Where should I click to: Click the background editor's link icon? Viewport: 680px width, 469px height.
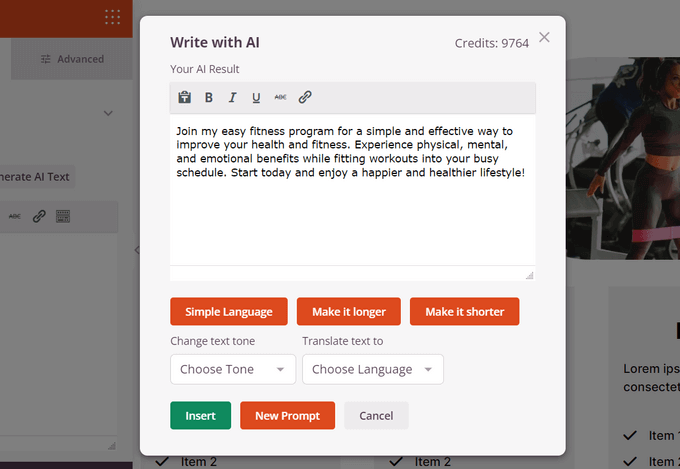click(x=39, y=216)
